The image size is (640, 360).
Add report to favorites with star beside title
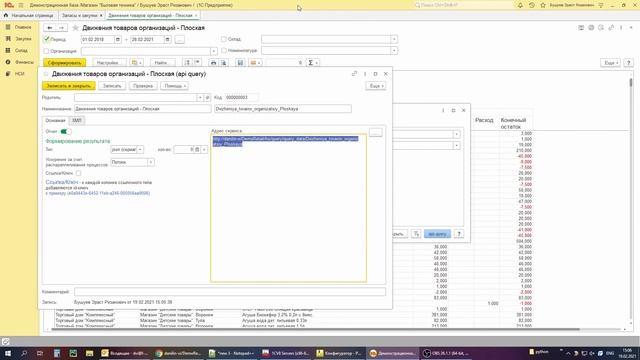[76, 28]
